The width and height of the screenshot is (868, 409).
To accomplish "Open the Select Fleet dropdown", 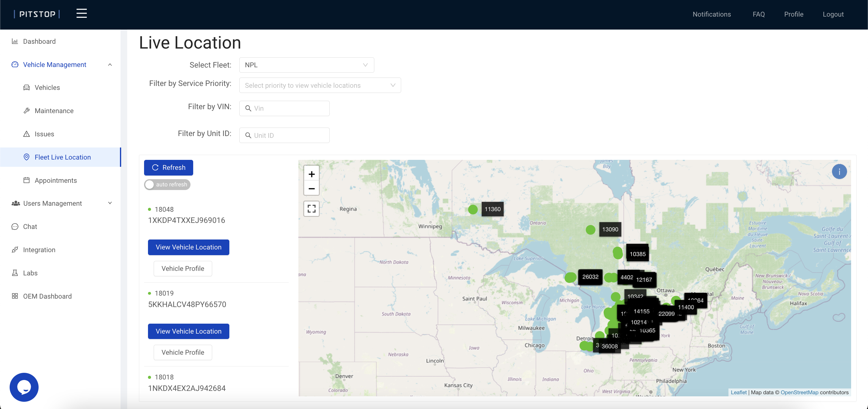I will 306,65.
